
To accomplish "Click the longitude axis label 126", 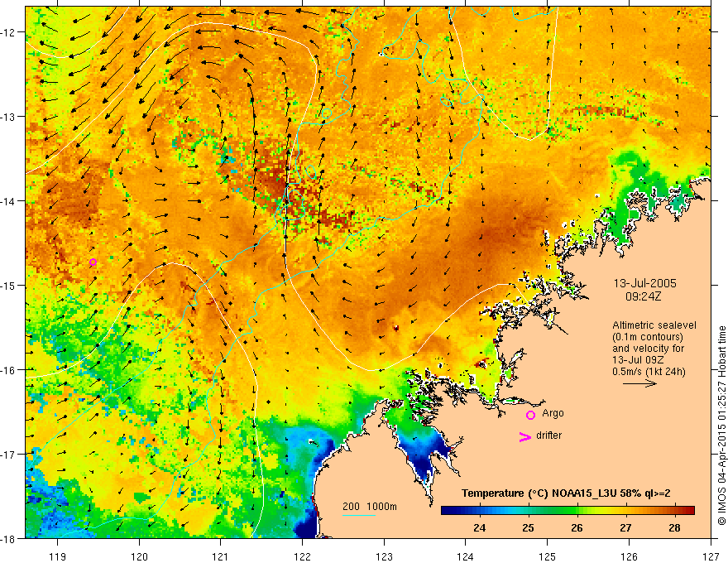I will [x=629, y=556].
